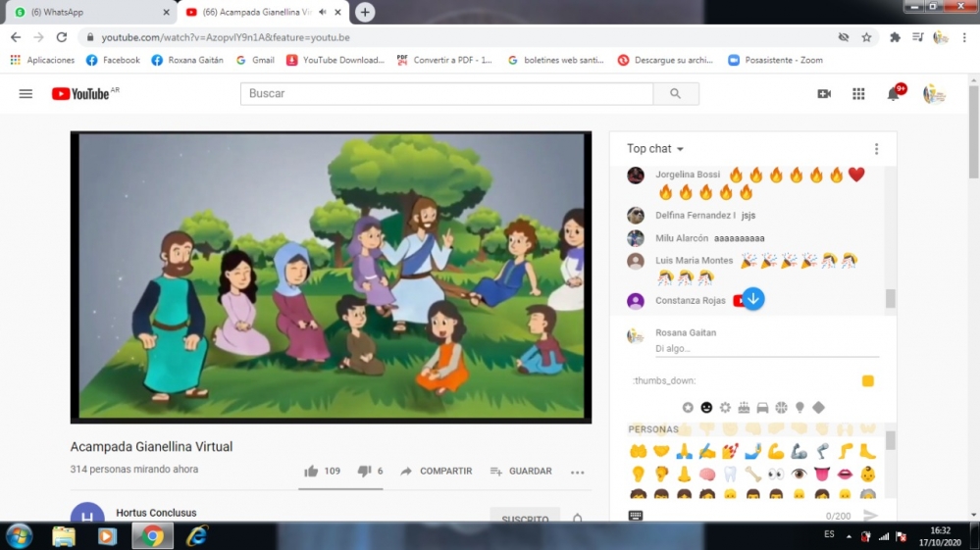Insert the tooth emoji
This screenshot has width=980, height=550.
pyautogui.click(x=730, y=474)
